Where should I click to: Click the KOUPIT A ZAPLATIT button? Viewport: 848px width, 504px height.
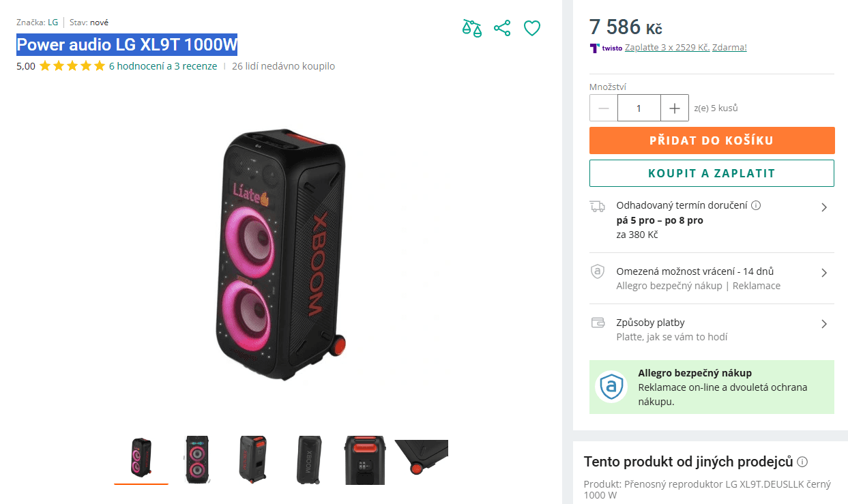click(x=712, y=173)
